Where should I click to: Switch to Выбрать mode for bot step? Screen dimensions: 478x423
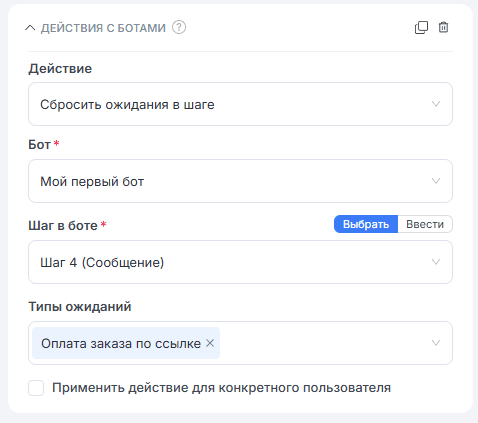[366, 224]
